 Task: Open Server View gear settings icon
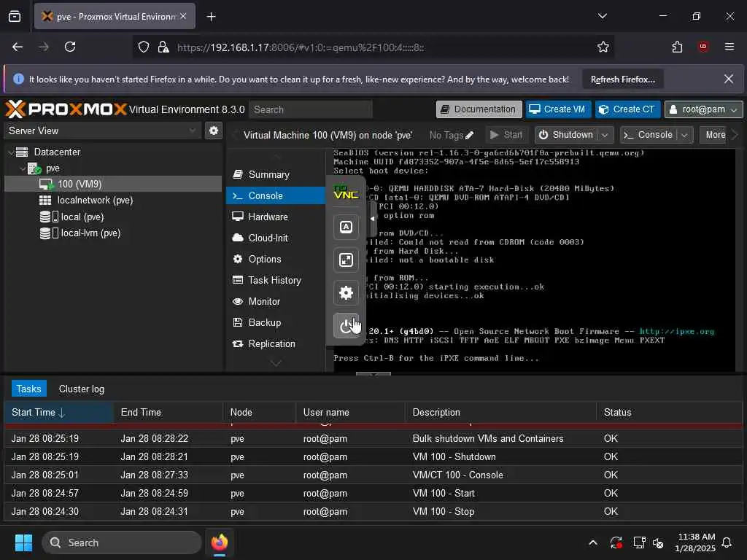(x=214, y=131)
